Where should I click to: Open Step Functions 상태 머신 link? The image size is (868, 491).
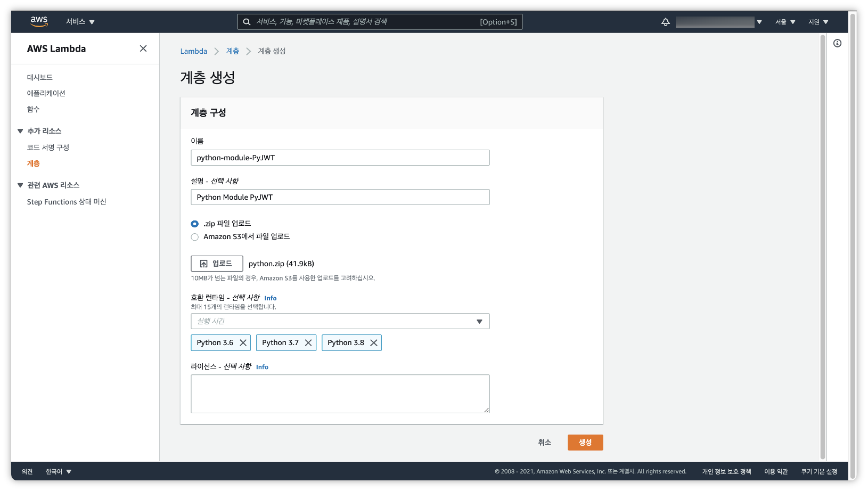[x=67, y=202]
